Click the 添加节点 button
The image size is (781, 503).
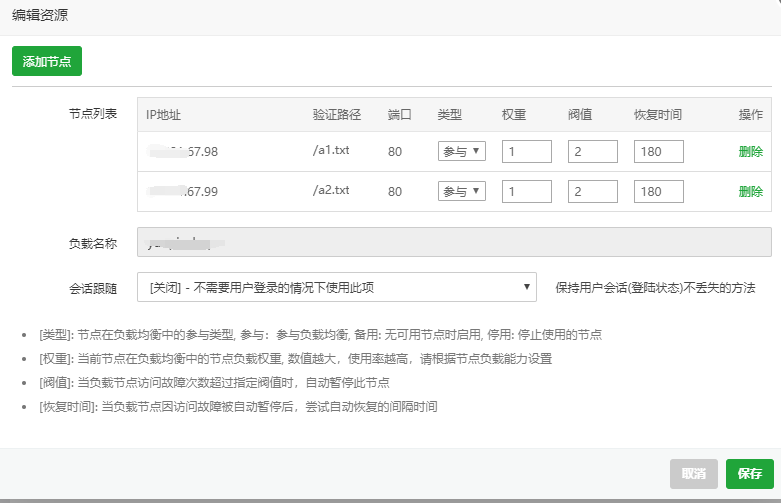[47, 61]
